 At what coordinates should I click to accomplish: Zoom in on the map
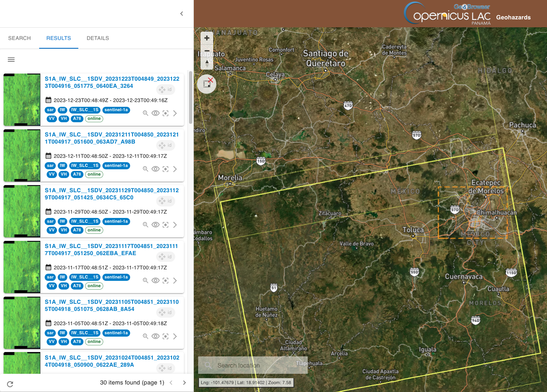point(207,38)
